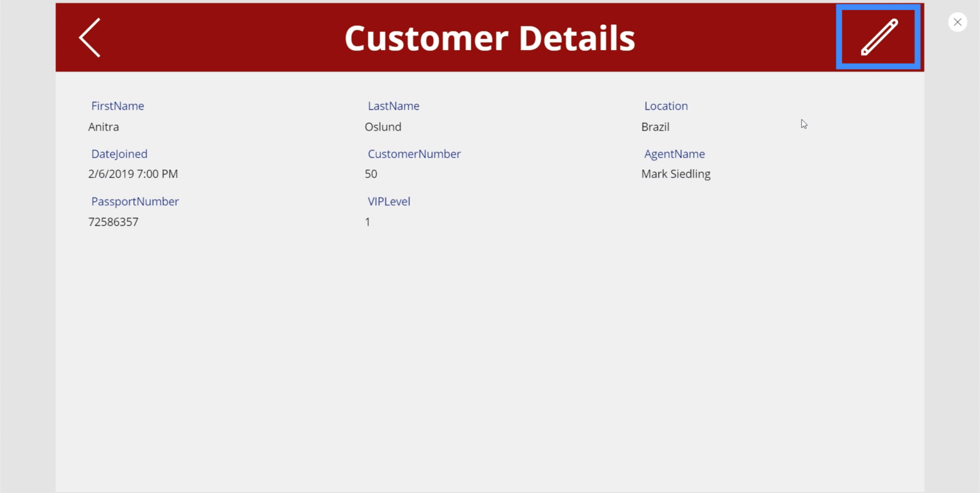Click the agent name Mark Siedling

(675, 174)
